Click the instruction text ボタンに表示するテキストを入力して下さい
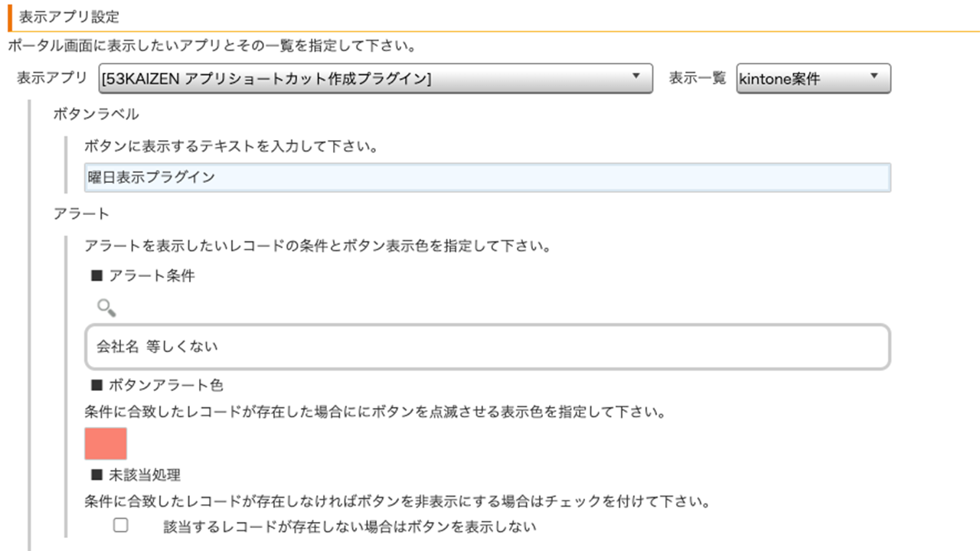 pyautogui.click(x=230, y=146)
